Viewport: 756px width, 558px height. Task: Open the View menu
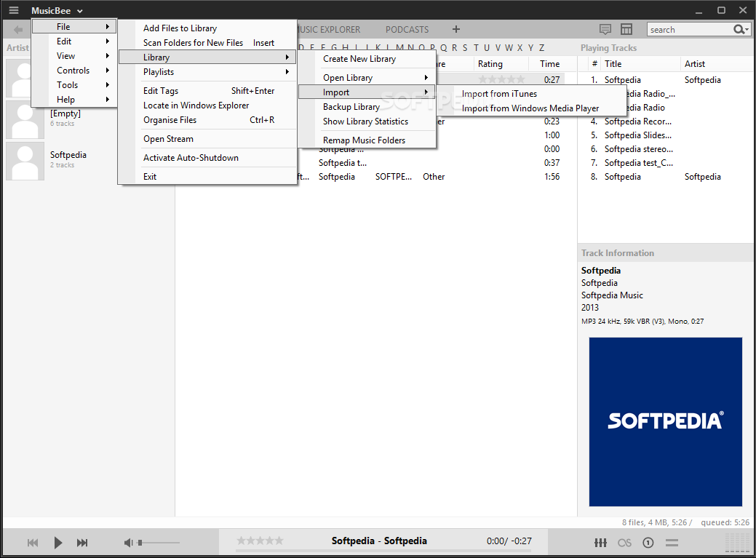[74, 56]
